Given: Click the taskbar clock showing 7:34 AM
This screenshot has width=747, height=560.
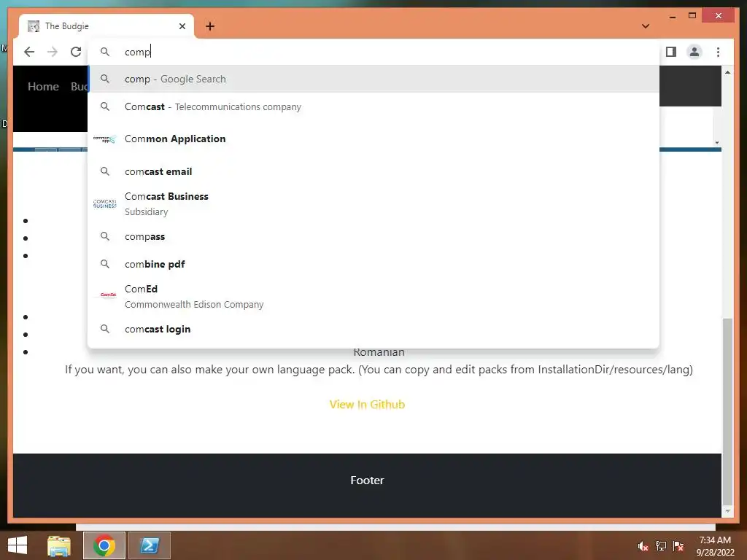Looking at the screenshot, I should (715, 545).
